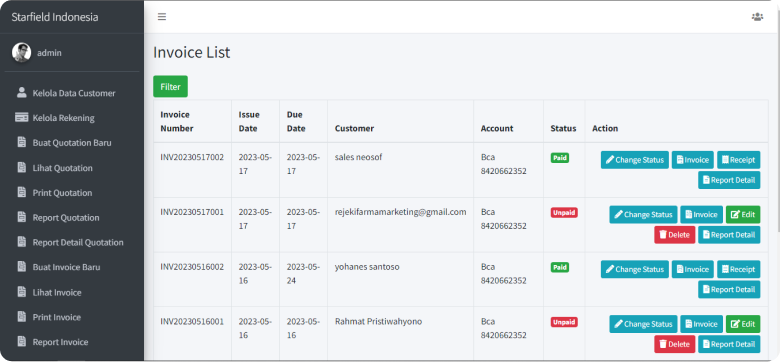Click the Lihat Invoice document icon

tap(21, 291)
